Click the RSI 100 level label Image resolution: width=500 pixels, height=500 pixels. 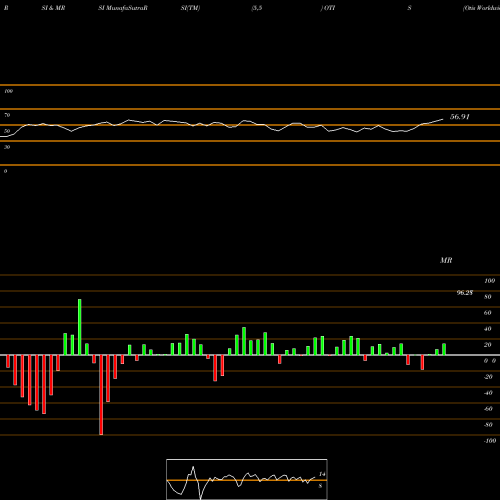point(9,91)
